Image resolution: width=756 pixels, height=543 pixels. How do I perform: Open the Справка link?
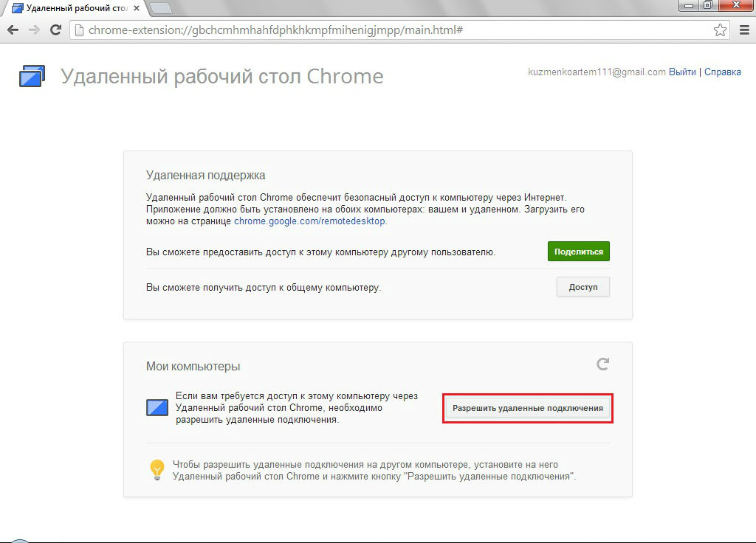(x=722, y=72)
